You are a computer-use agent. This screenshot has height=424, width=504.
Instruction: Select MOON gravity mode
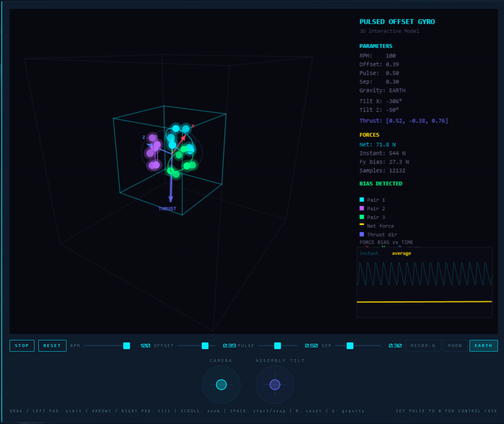click(455, 346)
